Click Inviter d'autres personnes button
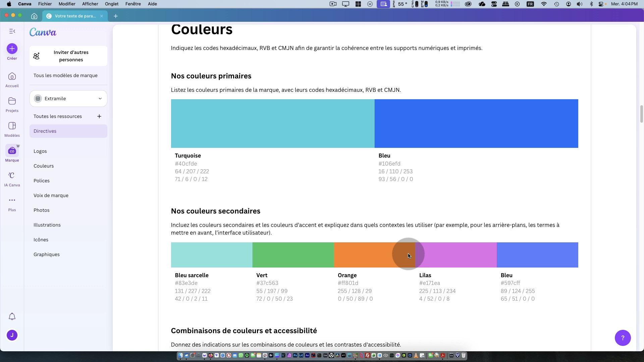 68,56
